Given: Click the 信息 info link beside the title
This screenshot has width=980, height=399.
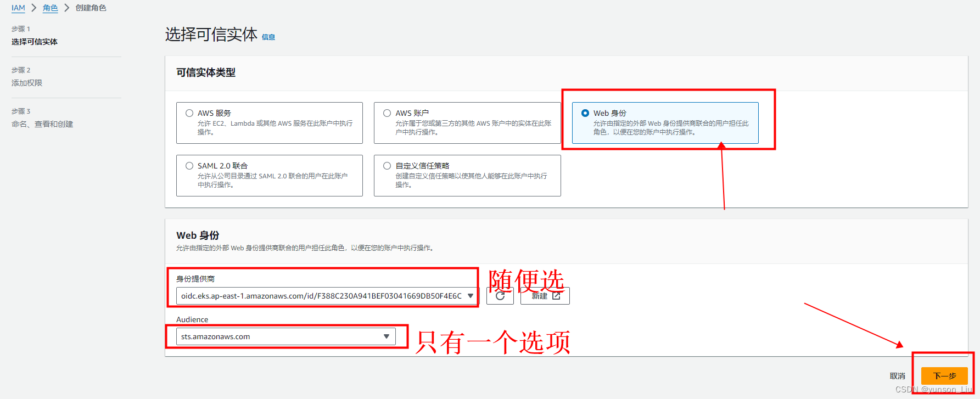Looking at the screenshot, I should (x=268, y=37).
